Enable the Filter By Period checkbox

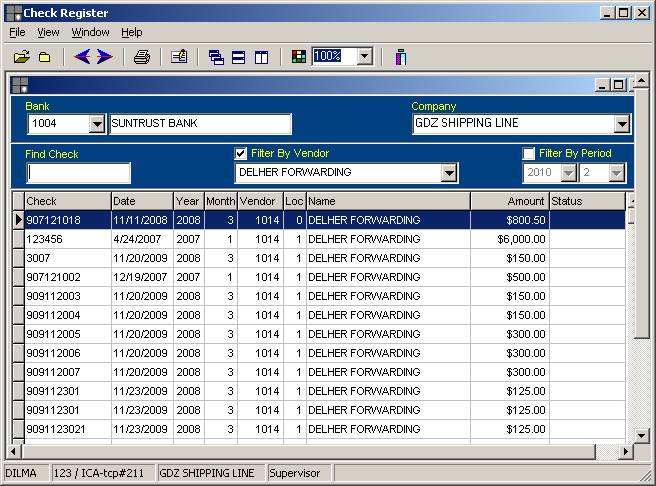529,154
